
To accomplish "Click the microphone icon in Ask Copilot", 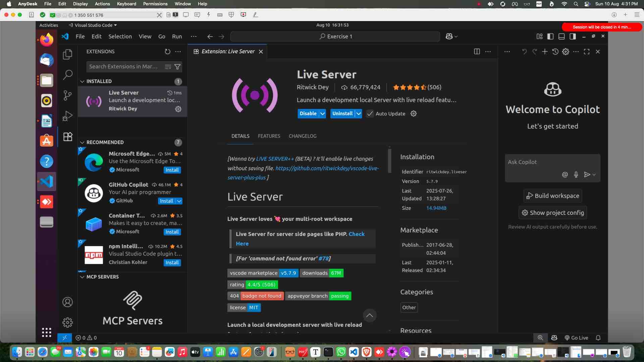I will pos(576,175).
